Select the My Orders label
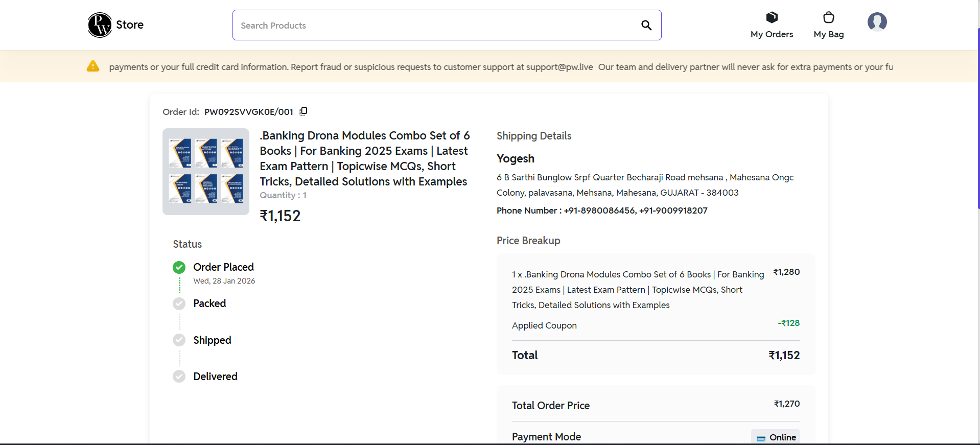Image resolution: width=980 pixels, height=445 pixels. pyautogui.click(x=772, y=34)
